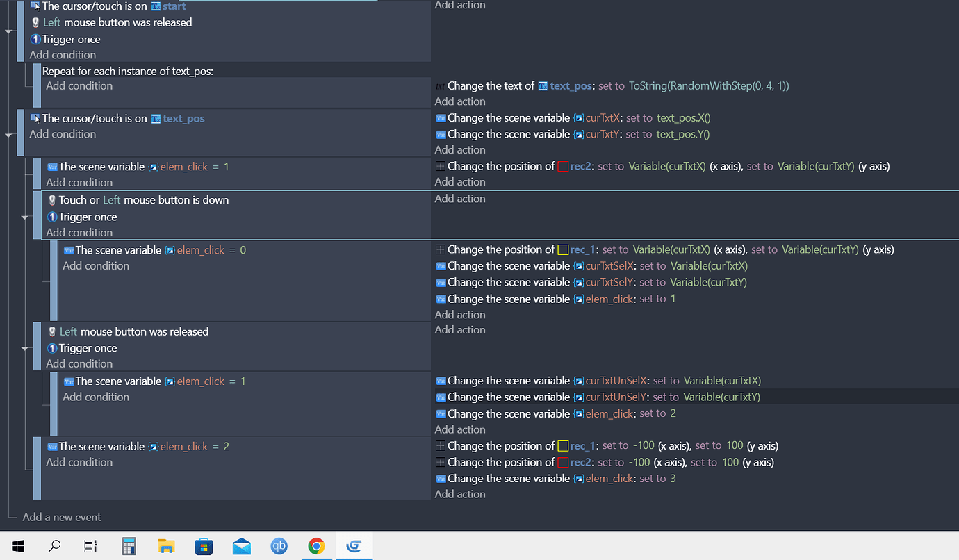Image resolution: width=959 pixels, height=560 pixels.
Task: Click Add condition under Repeat for each instance
Action: pos(79,85)
